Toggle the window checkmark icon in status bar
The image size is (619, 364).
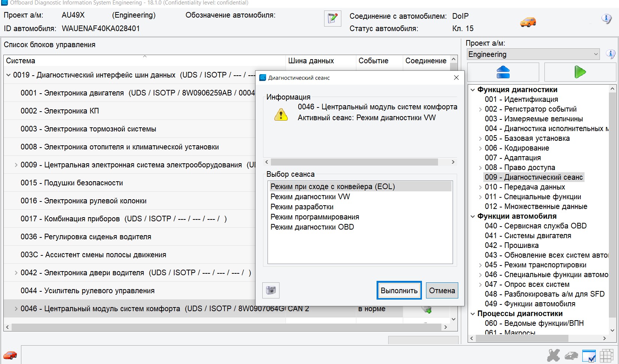(x=589, y=355)
